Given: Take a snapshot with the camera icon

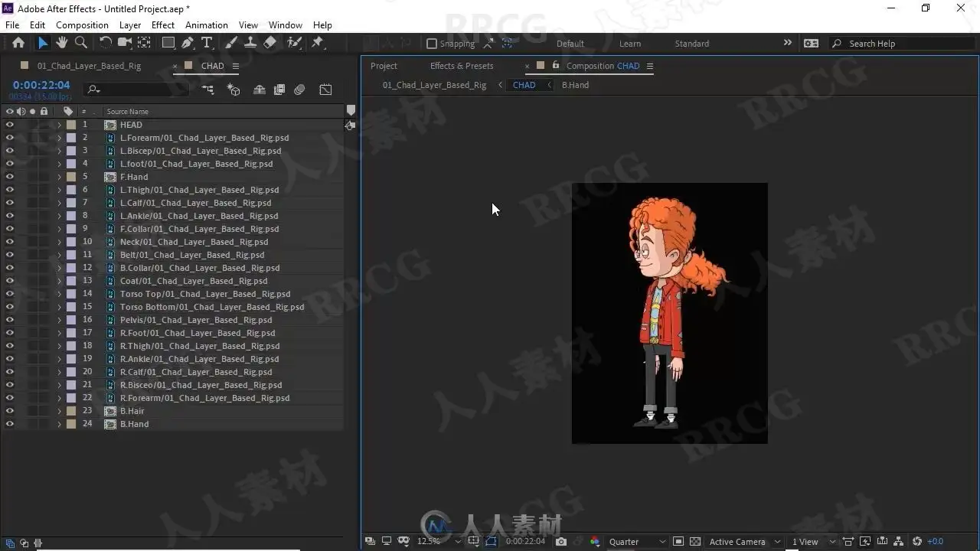Looking at the screenshot, I should 561,541.
